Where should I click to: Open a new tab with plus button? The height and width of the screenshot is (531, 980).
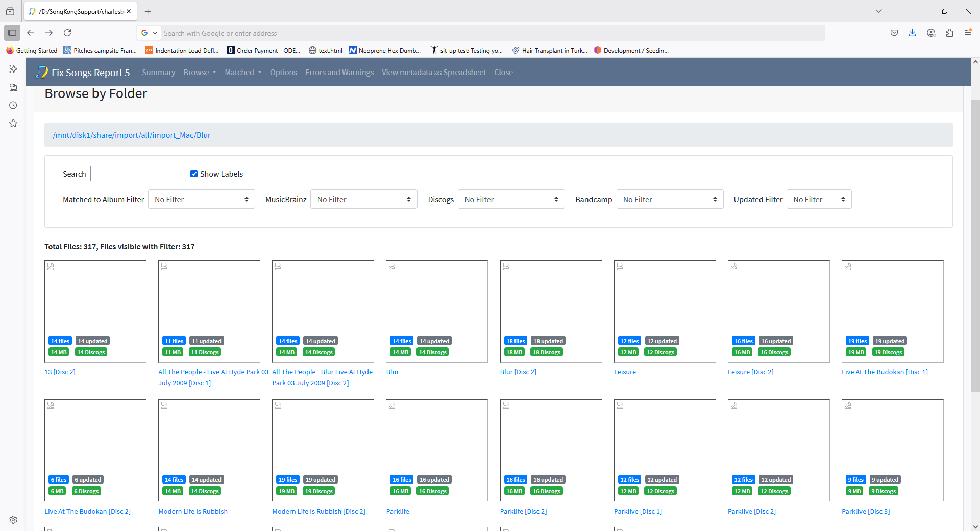tap(148, 11)
